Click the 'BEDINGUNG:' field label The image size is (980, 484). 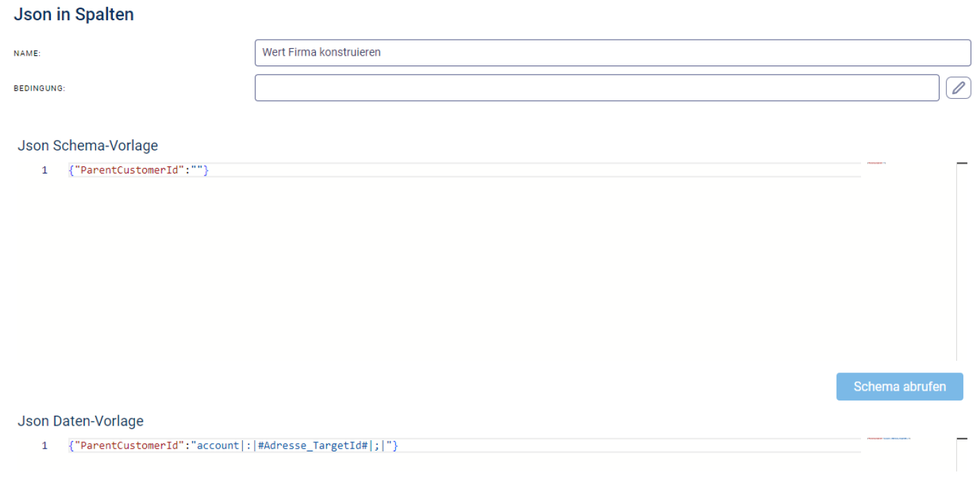[40, 88]
